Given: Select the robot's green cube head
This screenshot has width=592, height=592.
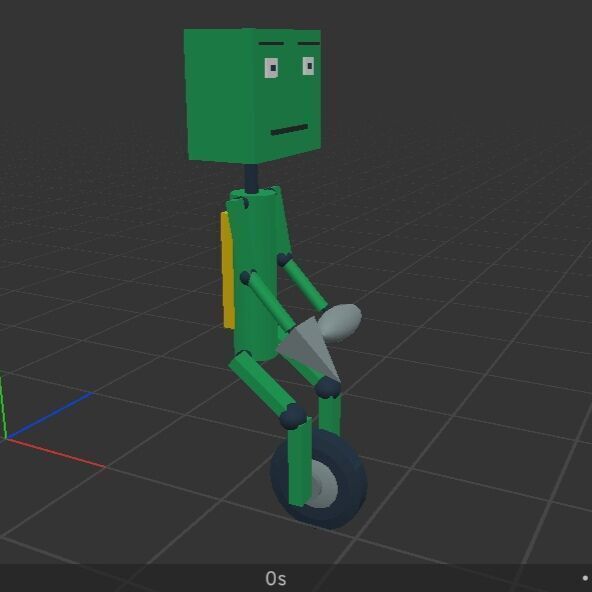Looking at the screenshot, I should click(252, 95).
